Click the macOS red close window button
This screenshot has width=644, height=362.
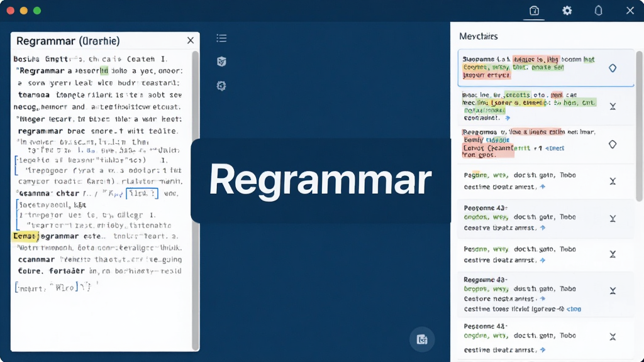click(x=11, y=11)
